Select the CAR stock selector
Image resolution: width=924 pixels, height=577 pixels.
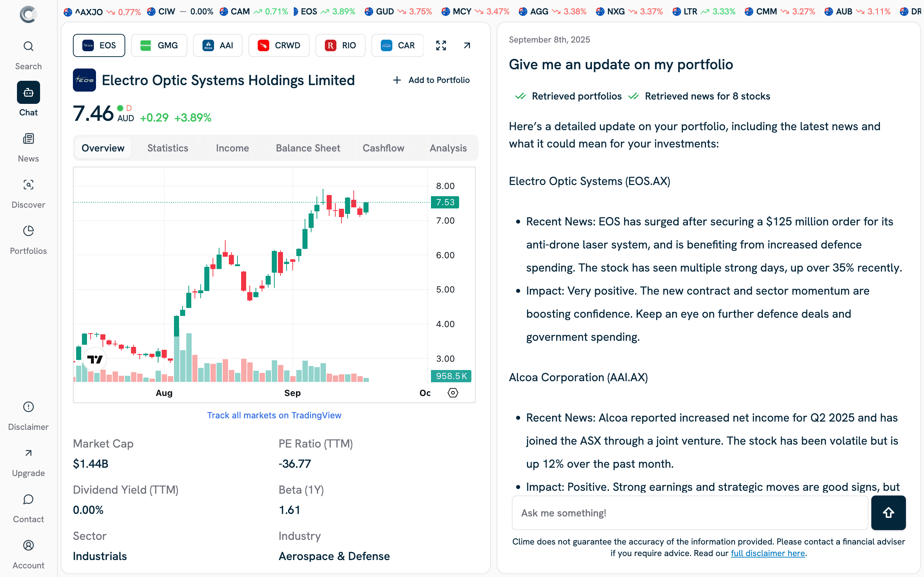[x=397, y=45]
